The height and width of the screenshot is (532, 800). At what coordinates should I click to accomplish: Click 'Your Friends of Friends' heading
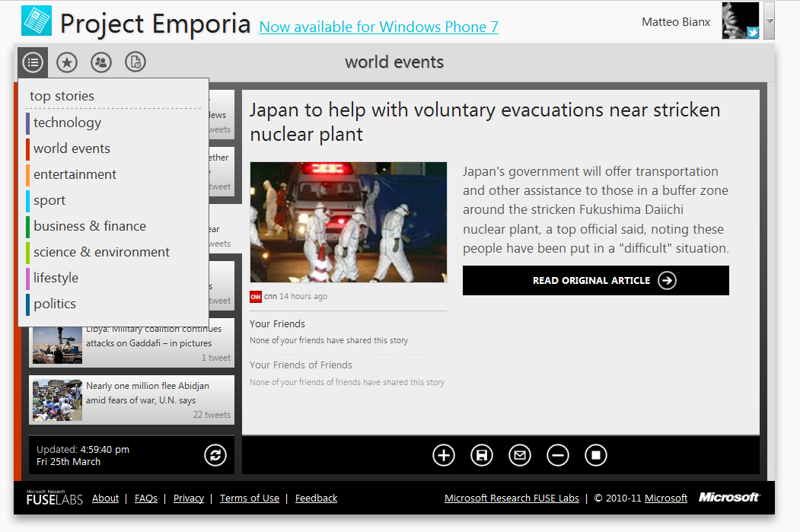[301, 365]
